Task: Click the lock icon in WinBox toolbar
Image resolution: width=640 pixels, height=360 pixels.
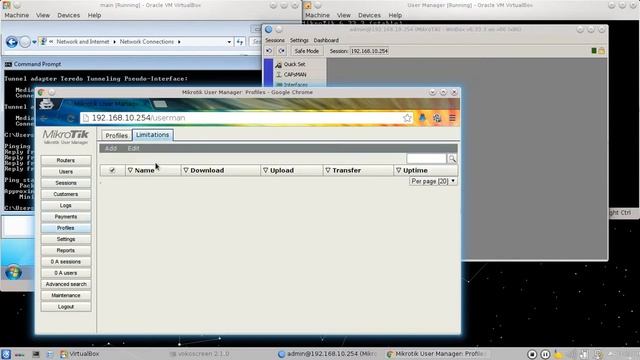Action: [x=602, y=51]
